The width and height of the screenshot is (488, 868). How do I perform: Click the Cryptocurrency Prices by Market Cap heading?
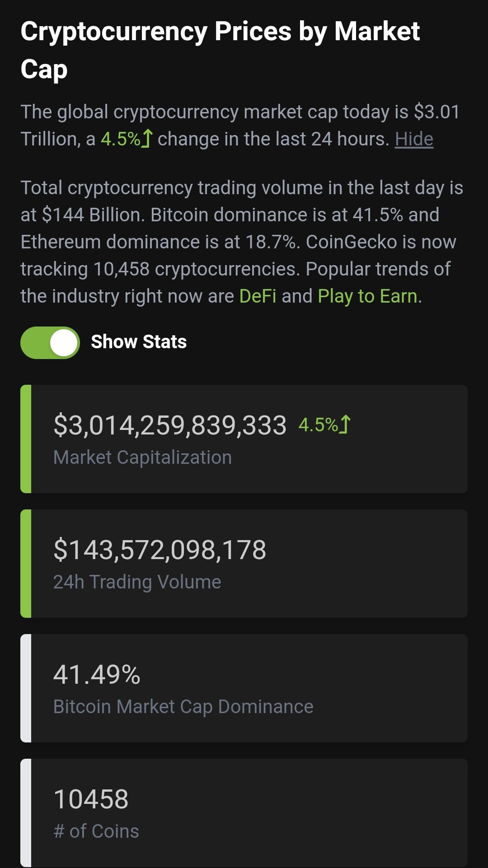click(221, 50)
